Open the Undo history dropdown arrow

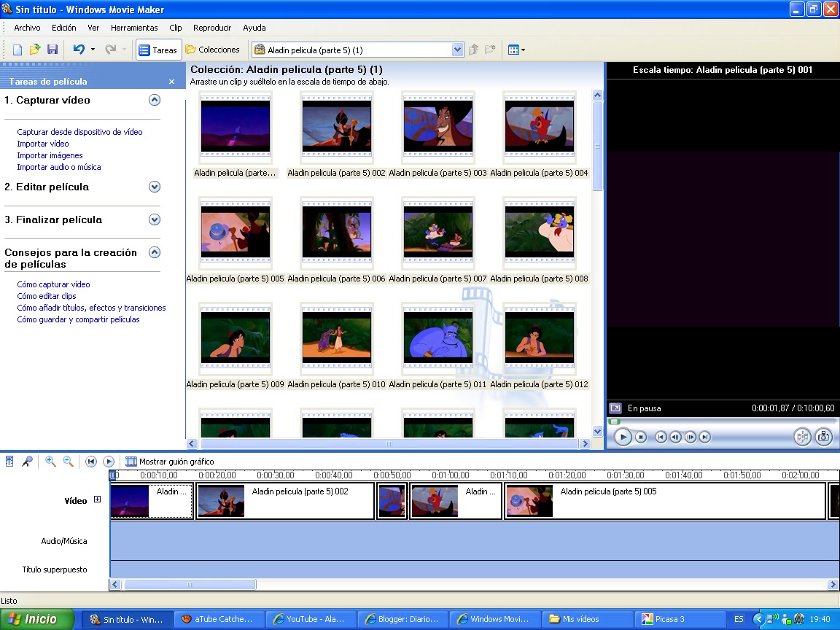click(93, 50)
